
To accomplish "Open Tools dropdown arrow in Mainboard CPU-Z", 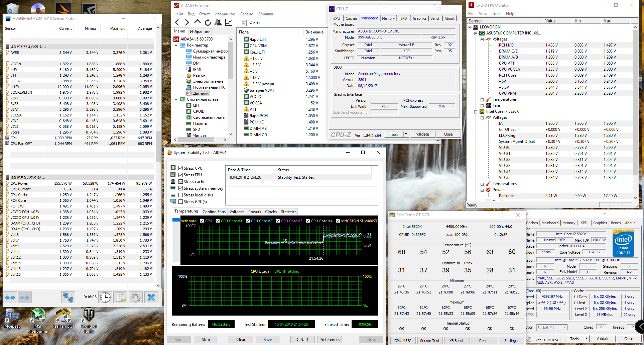I will (x=406, y=134).
